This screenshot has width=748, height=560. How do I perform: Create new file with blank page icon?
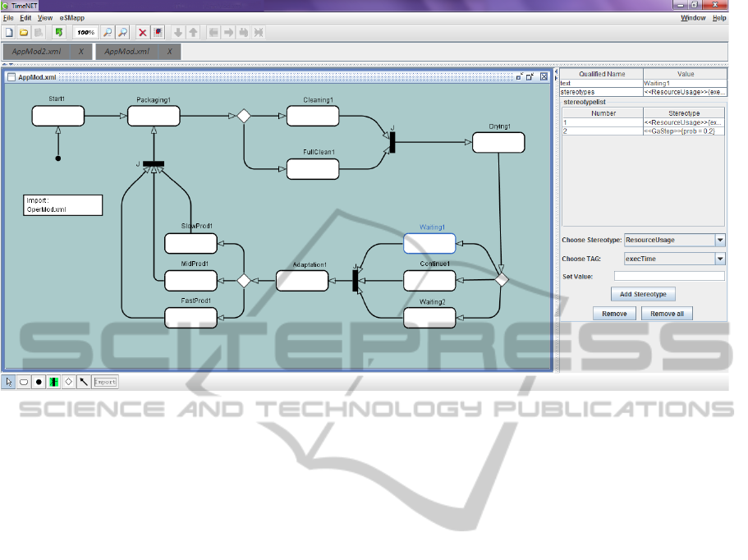pyautogui.click(x=9, y=32)
